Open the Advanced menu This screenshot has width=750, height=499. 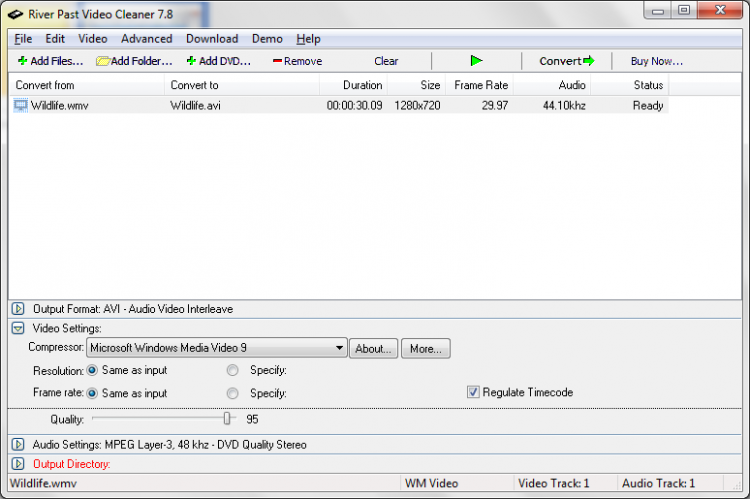click(x=146, y=39)
